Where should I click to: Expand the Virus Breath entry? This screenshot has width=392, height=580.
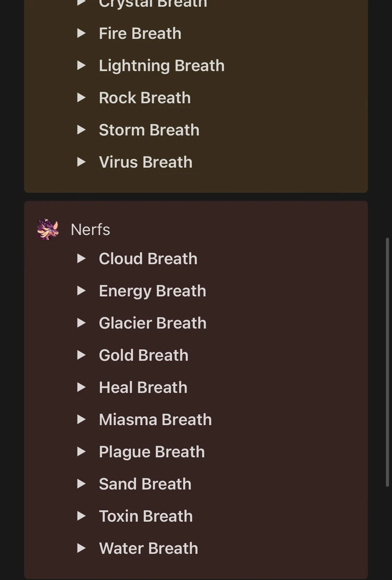[x=82, y=162]
